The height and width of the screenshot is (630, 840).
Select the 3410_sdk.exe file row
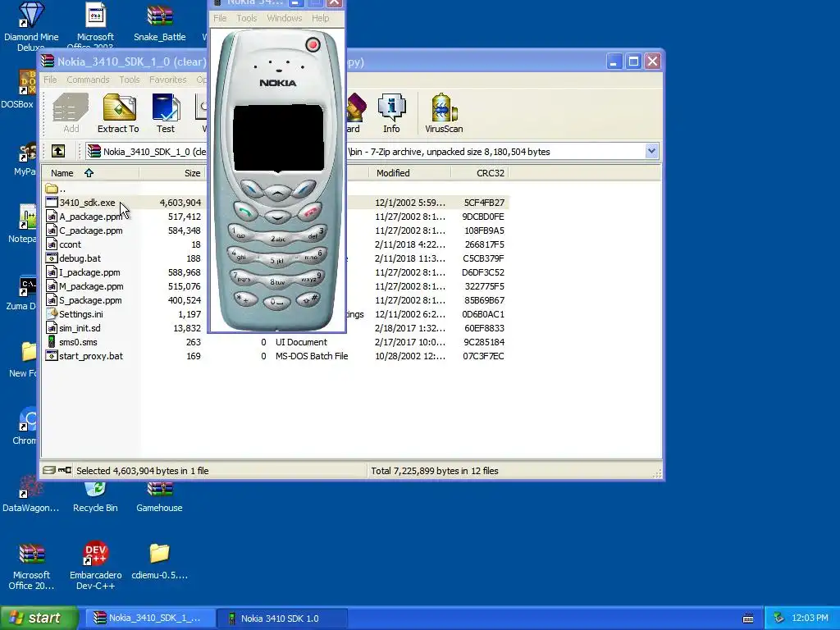(x=276, y=203)
